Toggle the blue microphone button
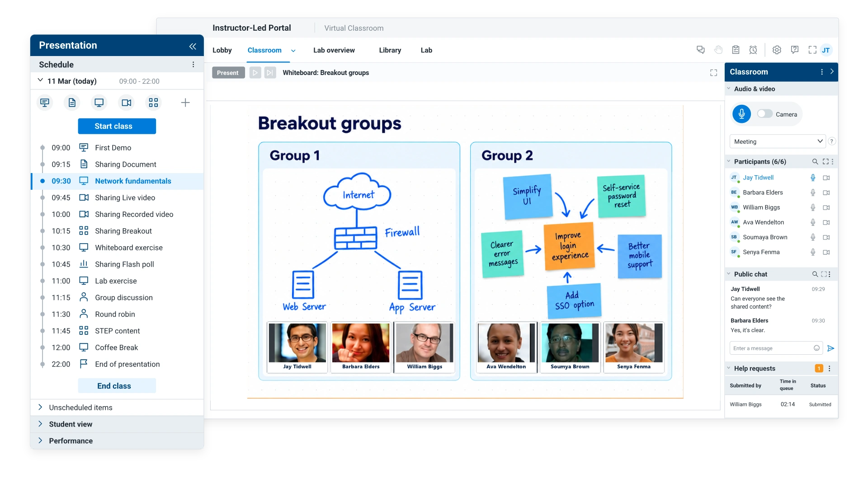This screenshot has width=868, height=488. (x=741, y=114)
